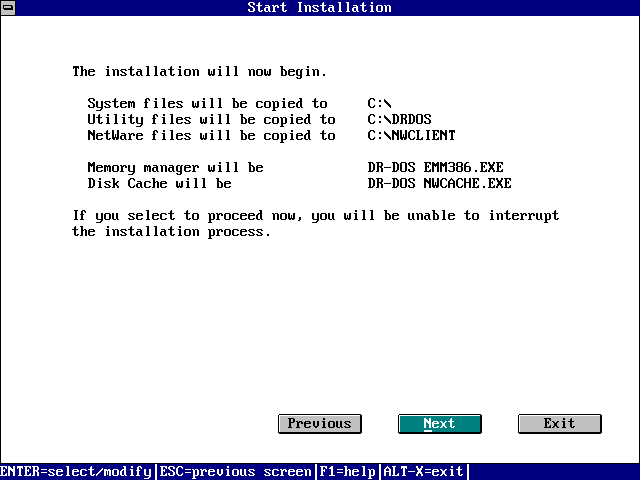Click "The installation will now begin" text
This screenshot has height=480, width=640.
click(x=199, y=72)
